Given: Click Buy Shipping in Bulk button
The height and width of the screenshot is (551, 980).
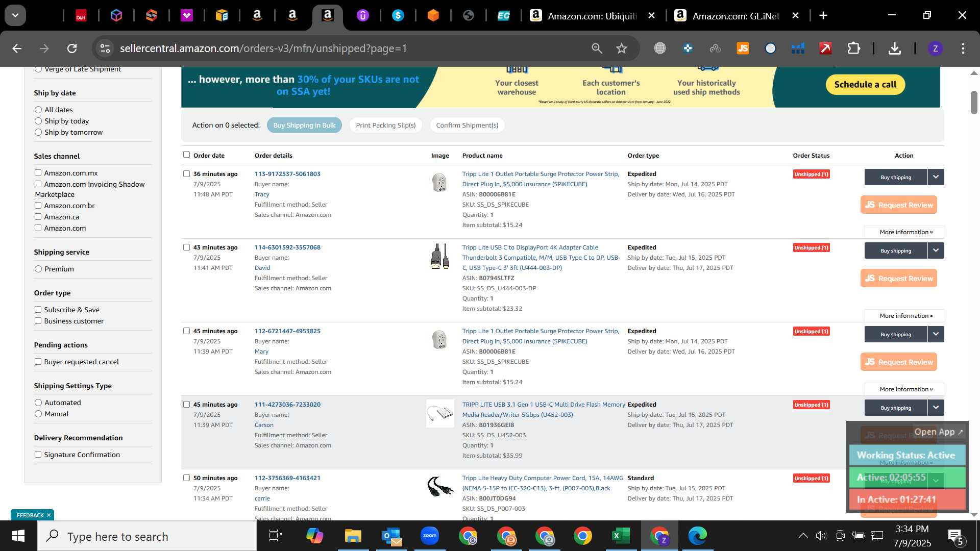Looking at the screenshot, I should 304,125.
